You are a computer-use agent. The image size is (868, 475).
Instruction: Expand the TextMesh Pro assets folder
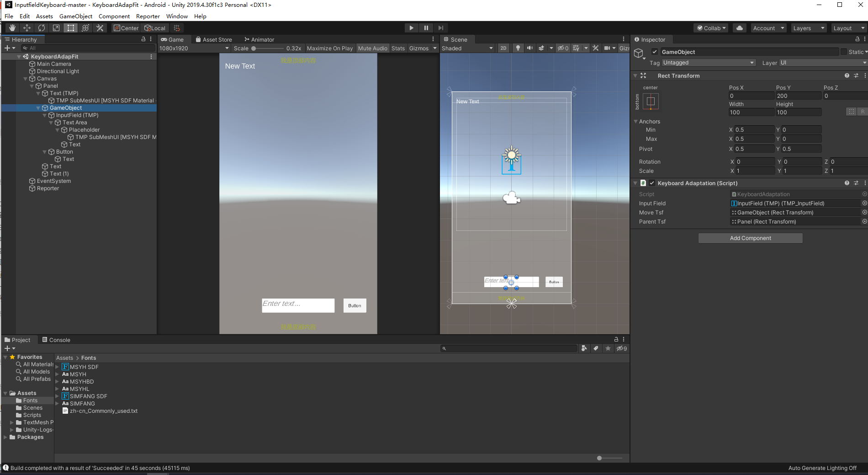pos(12,422)
